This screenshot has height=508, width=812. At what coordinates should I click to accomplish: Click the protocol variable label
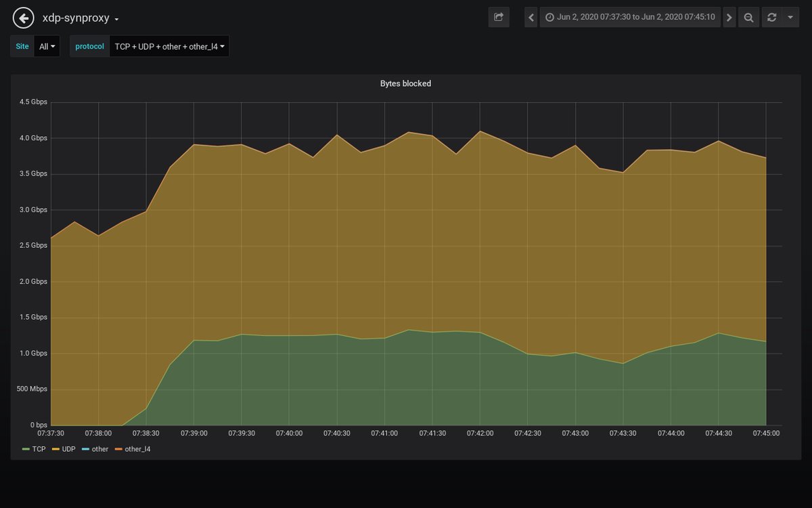[x=89, y=46]
